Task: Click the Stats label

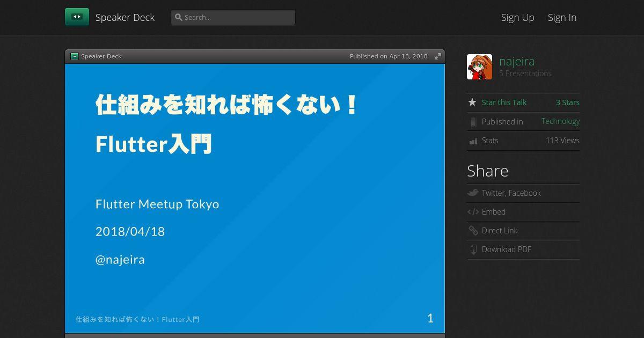Action: [x=490, y=141]
